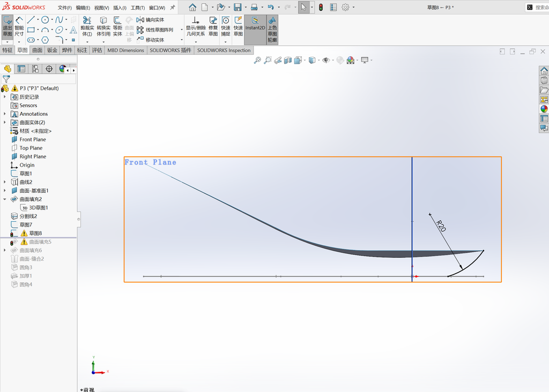
Task: Select the Corner Rectangle sketch tool
Action: tap(31, 30)
